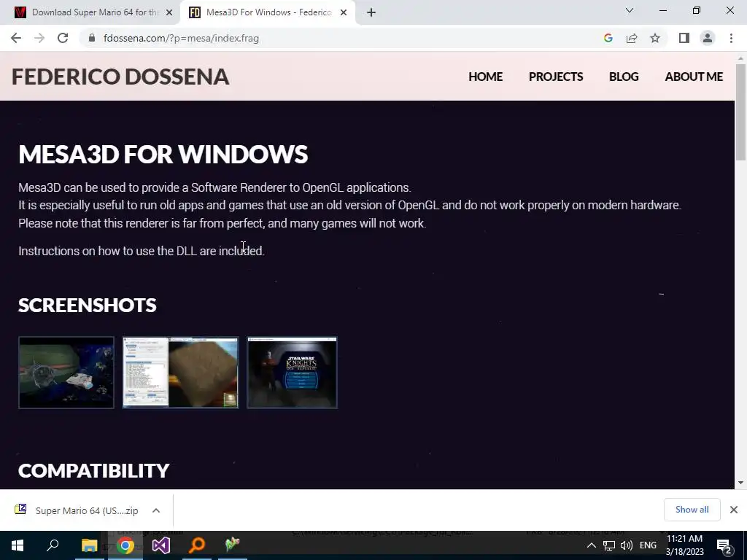Open BLOG navigation link
Screen dimensions: 747x560
(x=624, y=77)
